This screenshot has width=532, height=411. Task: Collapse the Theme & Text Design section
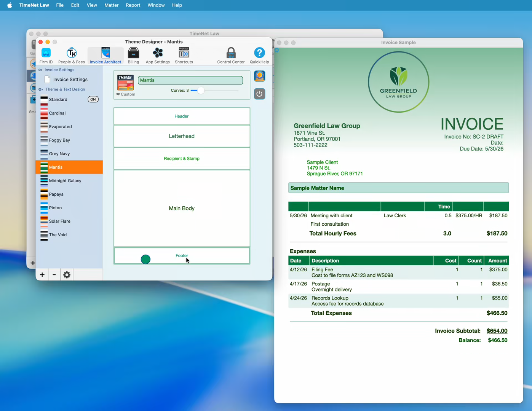pyautogui.click(x=40, y=89)
